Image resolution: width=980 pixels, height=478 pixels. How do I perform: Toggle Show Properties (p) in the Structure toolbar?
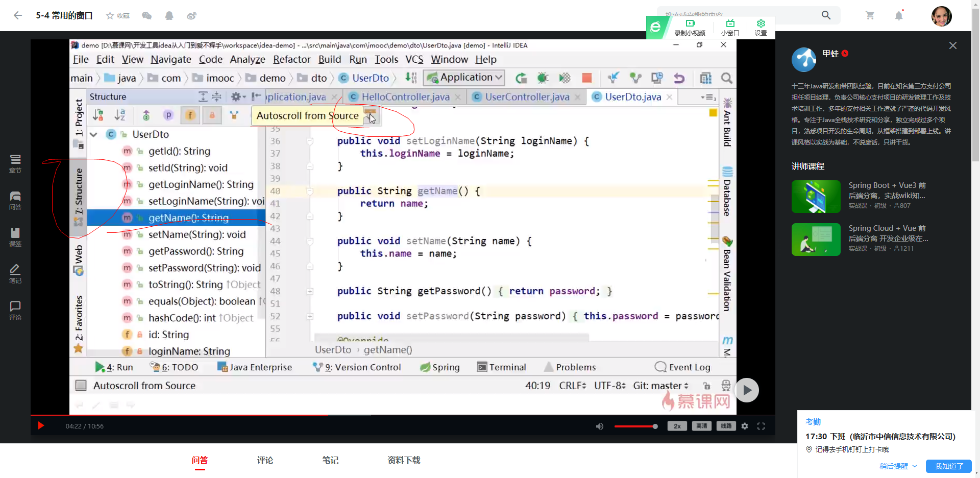coord(168,115)
